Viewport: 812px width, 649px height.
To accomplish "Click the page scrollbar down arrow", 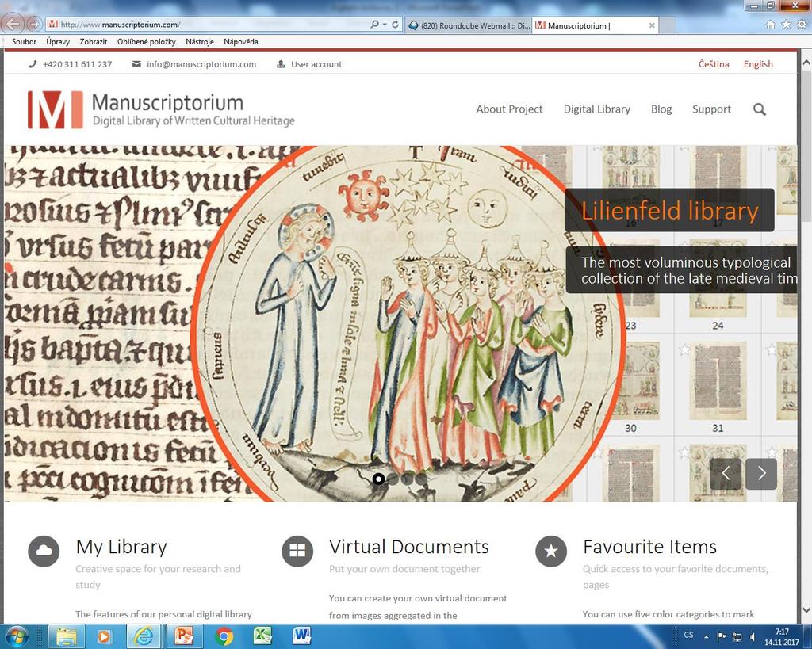I will tap(806, 610).
